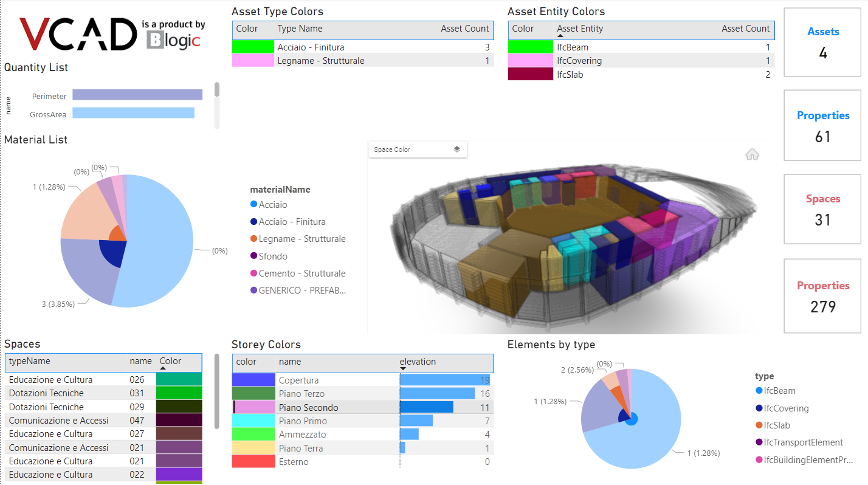This screenshot has width=868, height=485.
Task: Sort Spaces table by Color header
Action: (x=170, y=361)
